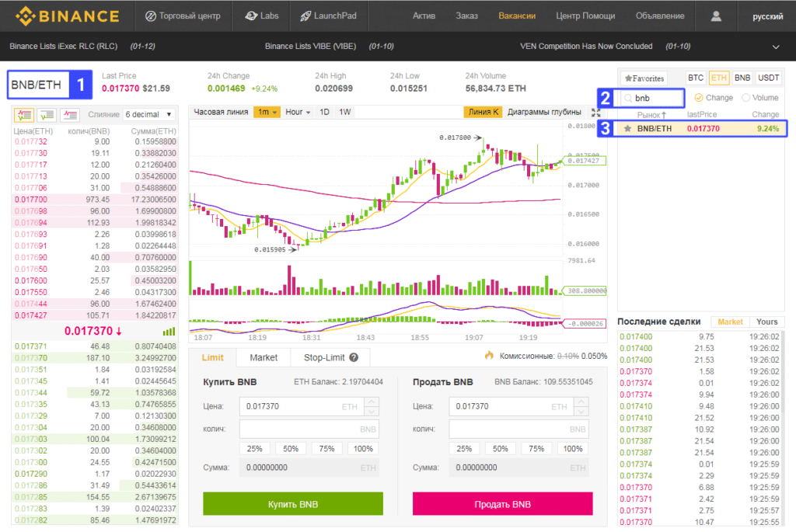Open LaunchPad in top navigation
Screen dimensions: 796x532
[329, 16]
